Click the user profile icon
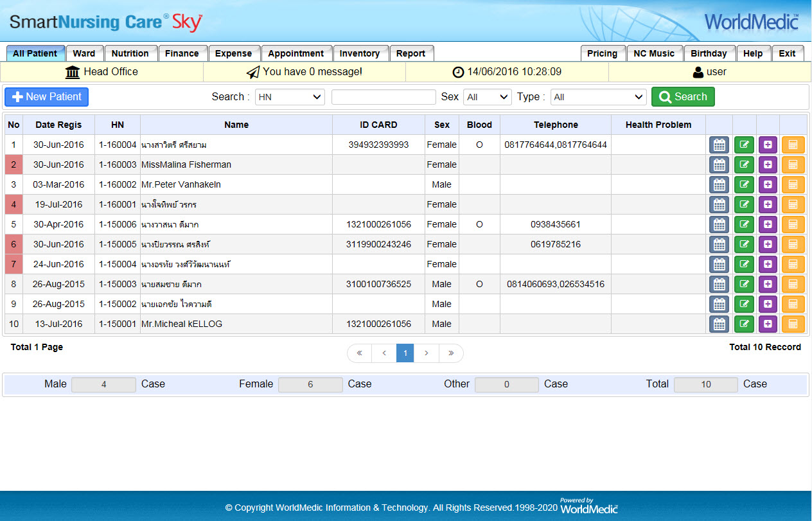Viewport: 812px width, 521px height. [698, 73]
